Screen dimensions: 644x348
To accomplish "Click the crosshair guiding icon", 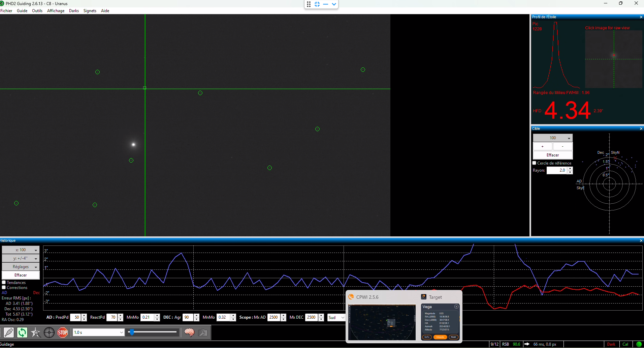I will click(x=49, y=332).
